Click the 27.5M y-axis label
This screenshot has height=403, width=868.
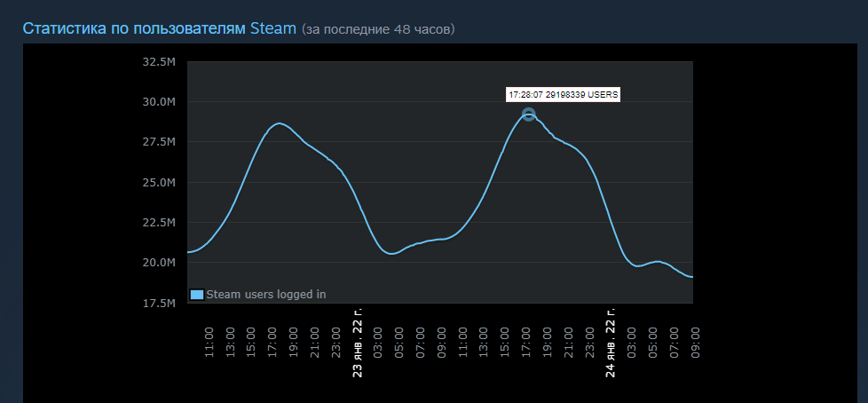(159, 142)
